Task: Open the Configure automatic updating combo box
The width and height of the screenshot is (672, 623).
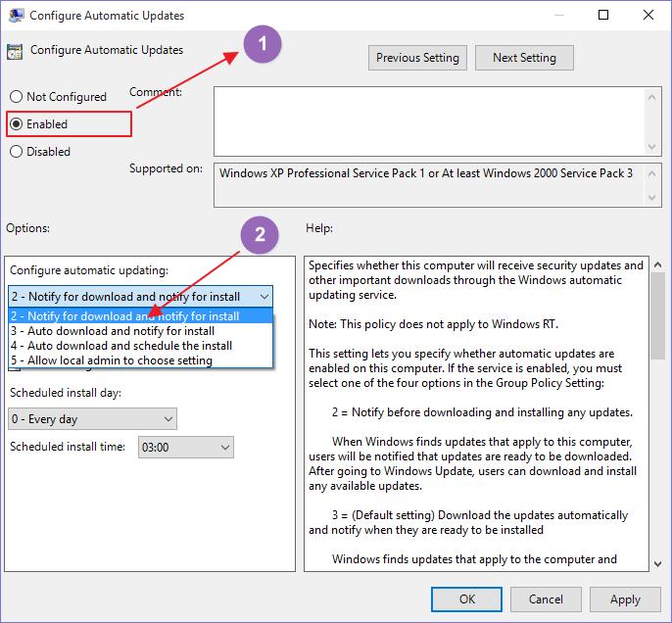Action: click(140, 297)
